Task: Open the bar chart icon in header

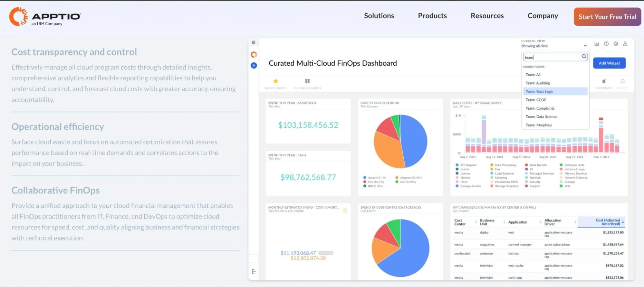Action: [x=597, y=44]
